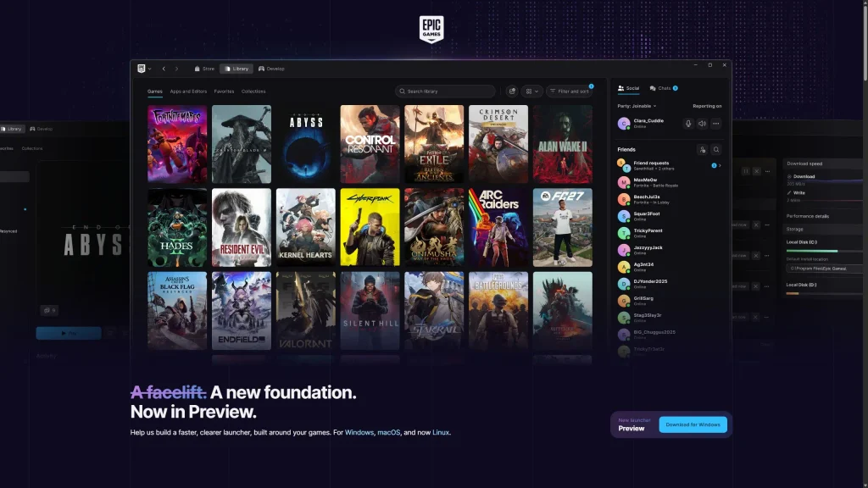Screen dimensions: 868x488
Task: Select the Stag3Slay3r friend entry
Action: pos(670,318)
